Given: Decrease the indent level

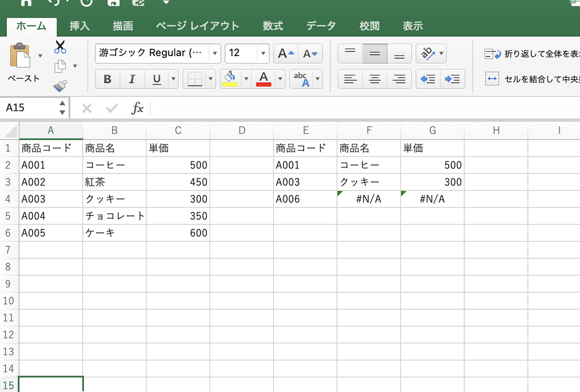Looking at the screenshot, I should click(428, 79).
